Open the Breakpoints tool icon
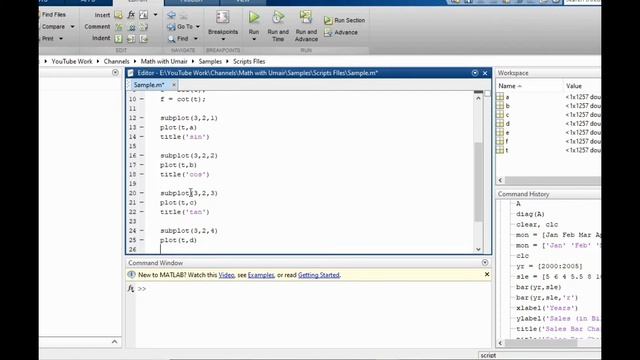Image resolution: width=640 pixels, height=360 pixels. (x=222, y=17)
